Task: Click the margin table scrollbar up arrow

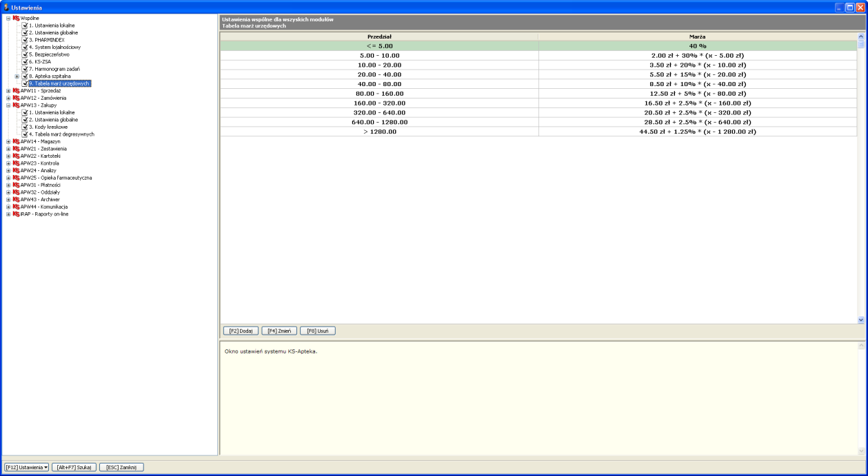Action: (x=860, y=36)
